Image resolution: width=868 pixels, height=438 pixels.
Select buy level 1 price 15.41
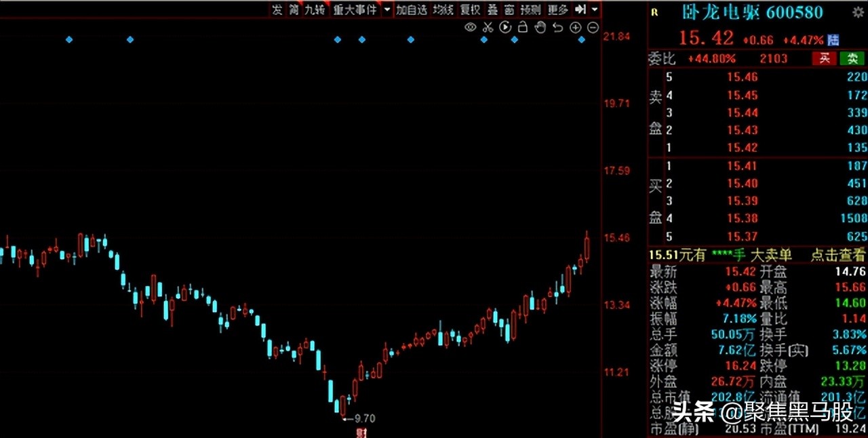pos(742,165)
